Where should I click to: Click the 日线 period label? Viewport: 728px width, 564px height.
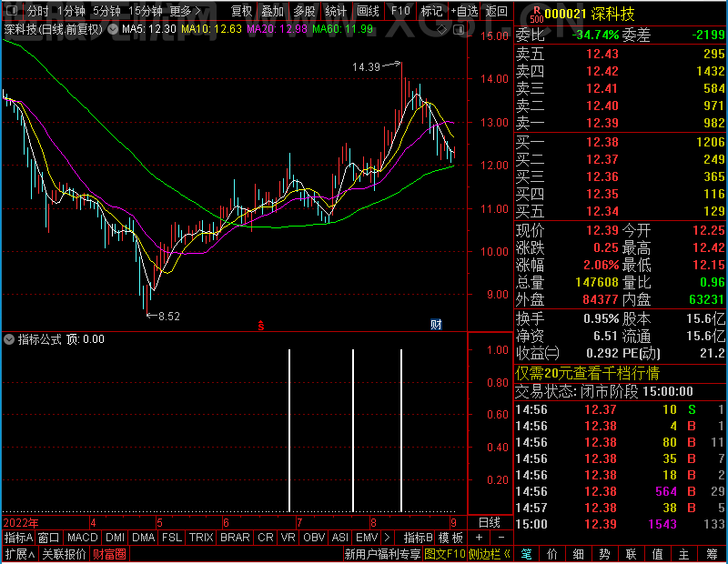click(x=490, y=523)
